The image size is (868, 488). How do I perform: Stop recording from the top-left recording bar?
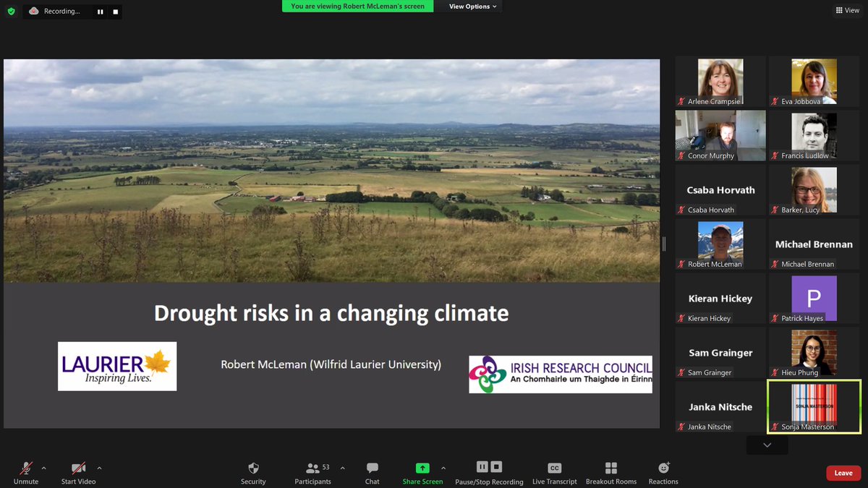click(114, 11)
